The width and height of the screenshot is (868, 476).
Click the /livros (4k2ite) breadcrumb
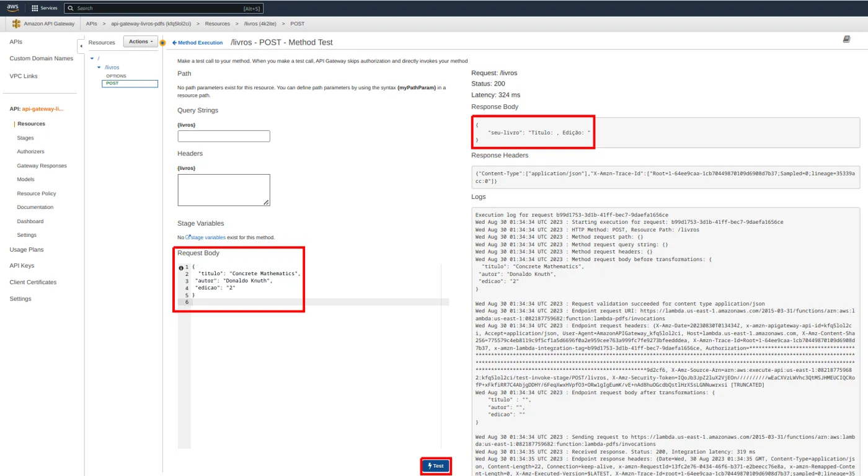[259, 24]
